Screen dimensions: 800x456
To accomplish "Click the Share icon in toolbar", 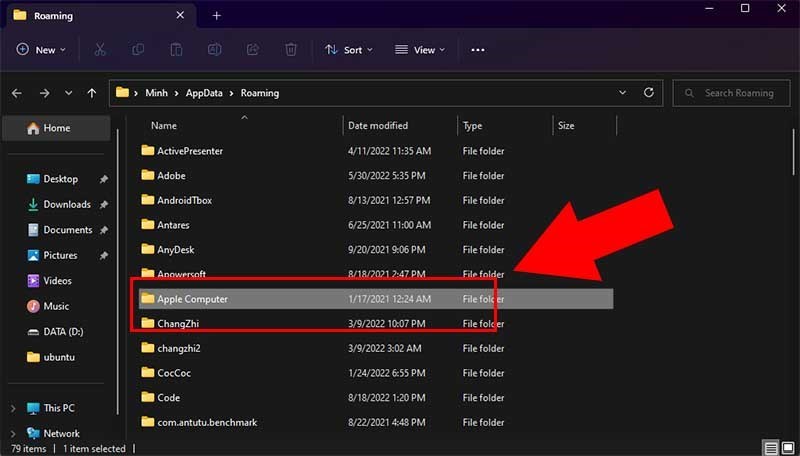I will 252,49.
